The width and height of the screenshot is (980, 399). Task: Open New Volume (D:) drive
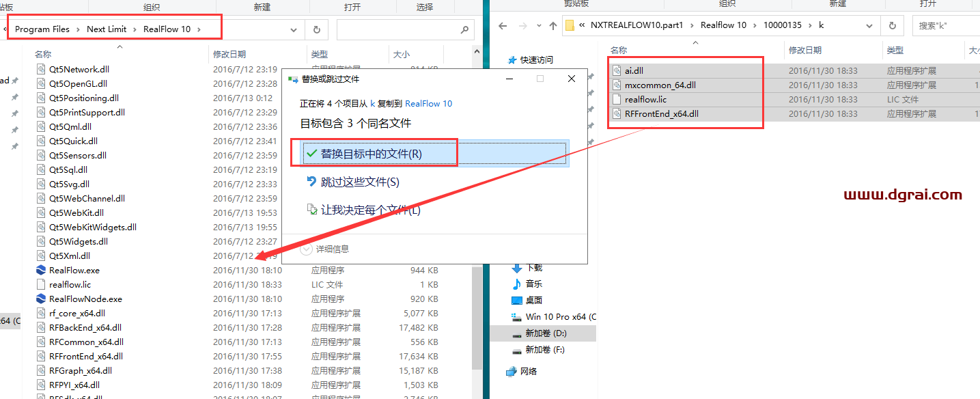pos(546,333)
